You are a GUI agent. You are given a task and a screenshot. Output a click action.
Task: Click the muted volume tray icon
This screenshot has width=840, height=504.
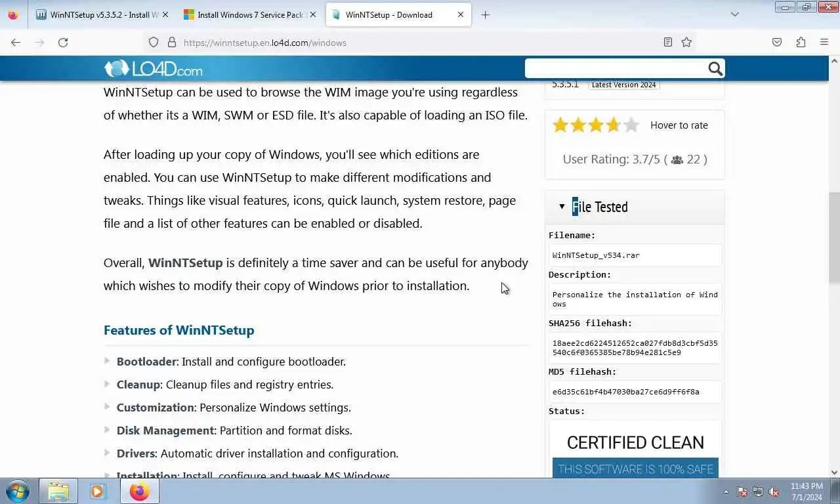(774, 492)
